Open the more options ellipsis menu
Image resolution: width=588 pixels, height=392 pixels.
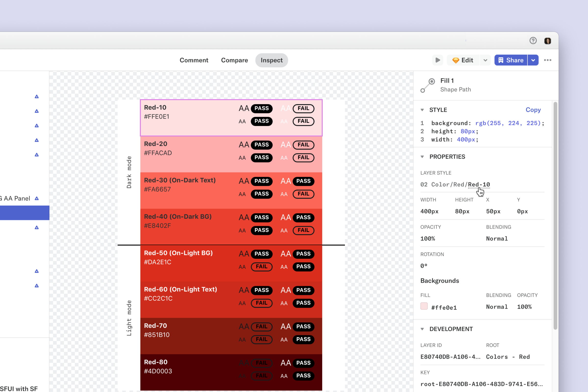coord(548,60)
